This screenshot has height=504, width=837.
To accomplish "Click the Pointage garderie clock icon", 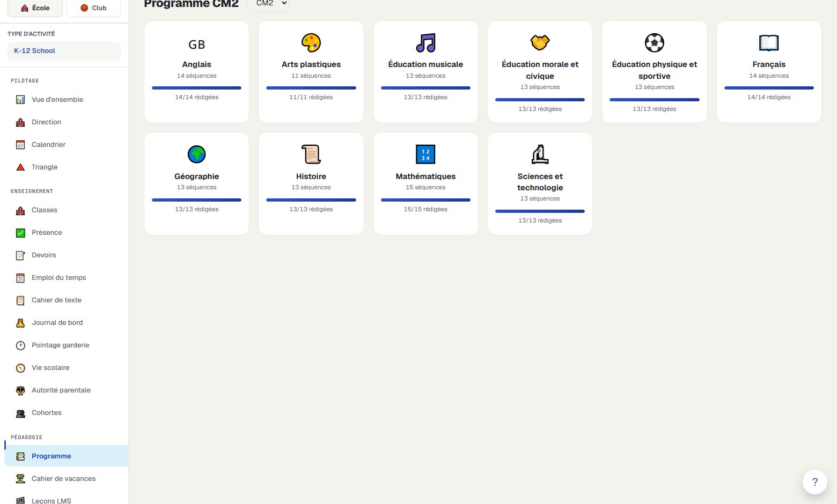I will (20, 345).
